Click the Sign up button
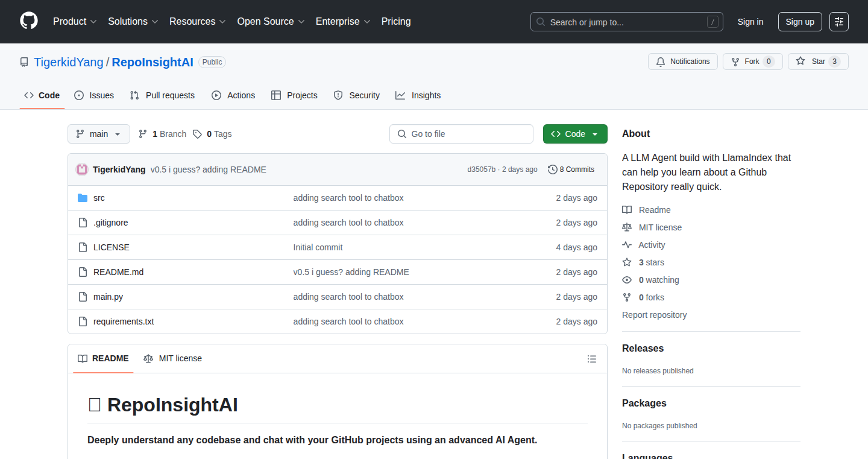Image resolution: width=868 pixels, height=459 pixels. pyautogui.click(x=800, y=22)
